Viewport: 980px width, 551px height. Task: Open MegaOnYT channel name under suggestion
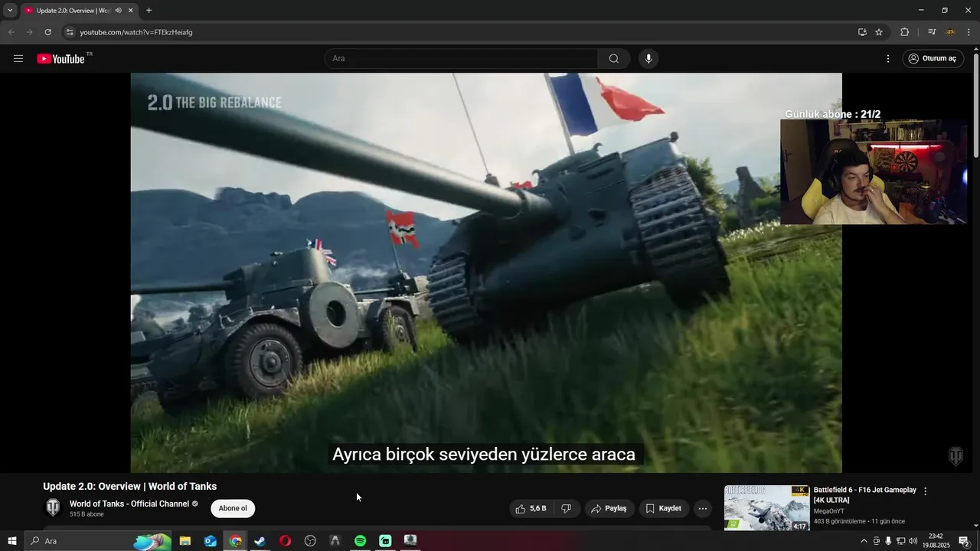click(x=829, y=511)
